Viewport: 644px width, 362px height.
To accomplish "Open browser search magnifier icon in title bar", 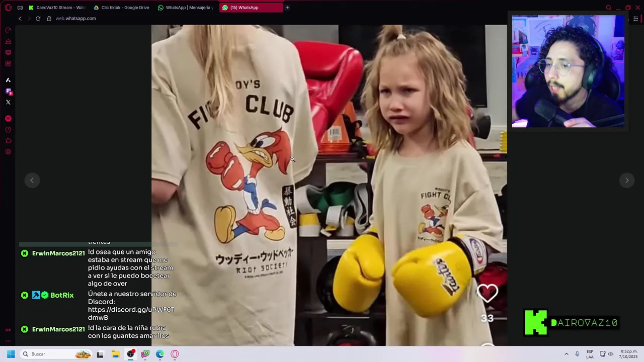I will click(x=608, y=8).
